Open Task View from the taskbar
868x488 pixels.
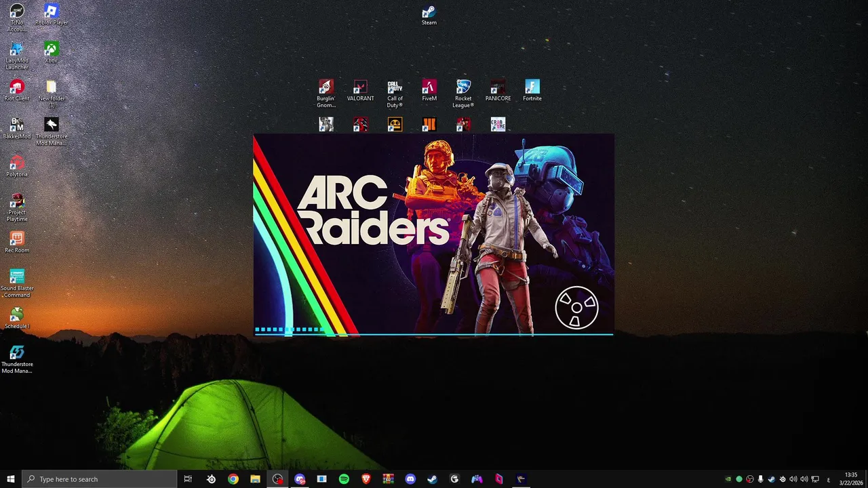[189, 479]
